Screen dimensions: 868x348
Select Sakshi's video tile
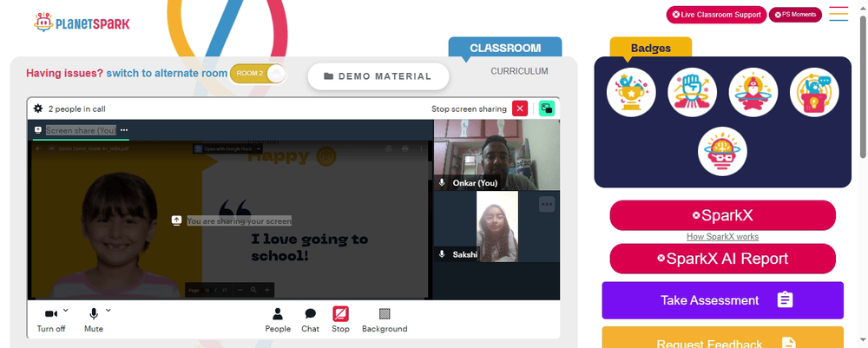coord(496,227)
